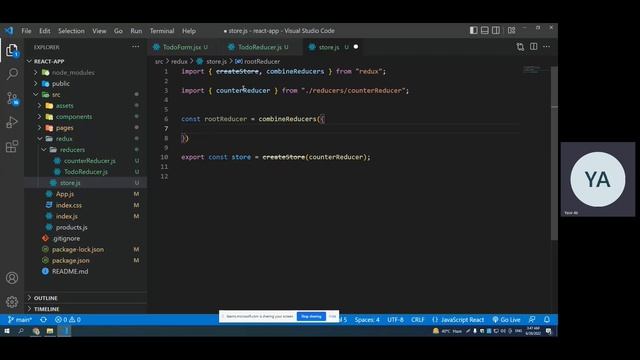Click the rootReducer breadcrumb symbol
Screen dimensions: 640x360
[262, 61]
